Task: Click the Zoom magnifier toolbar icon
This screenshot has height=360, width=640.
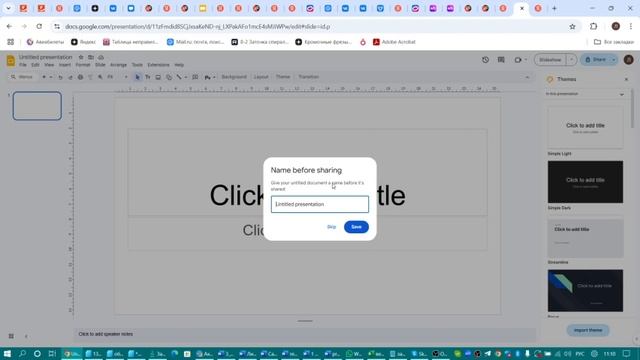Action: [100, 77]
